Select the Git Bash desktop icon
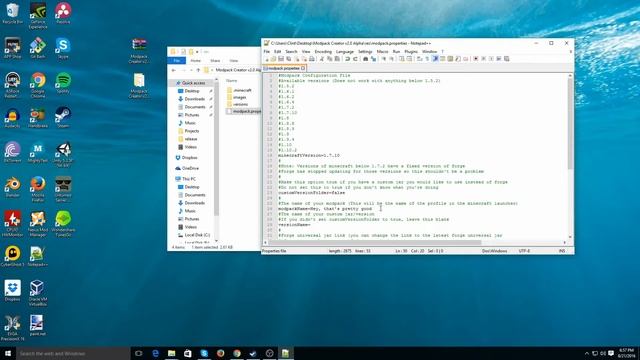 [x=38, y=48]
